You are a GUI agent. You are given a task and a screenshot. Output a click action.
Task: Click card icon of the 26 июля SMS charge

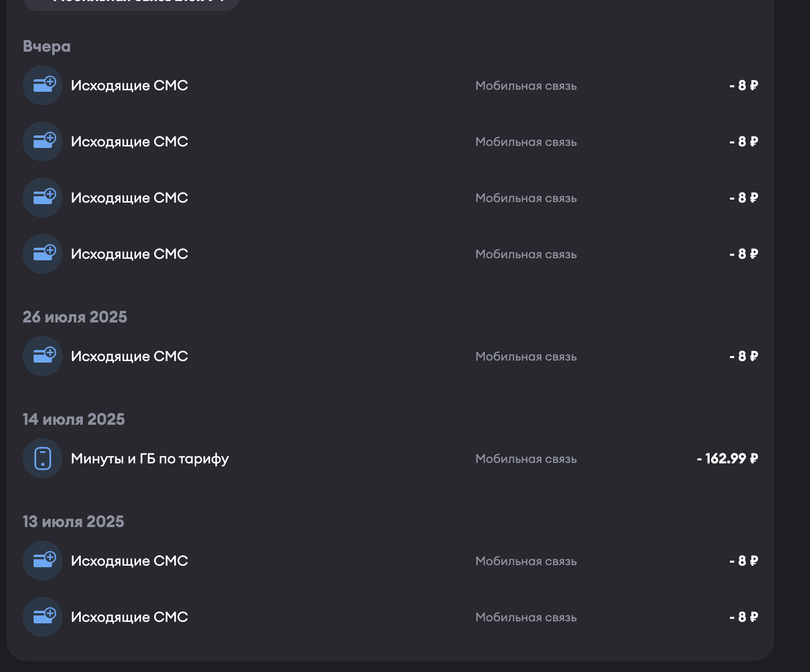[x=43, y=356]
